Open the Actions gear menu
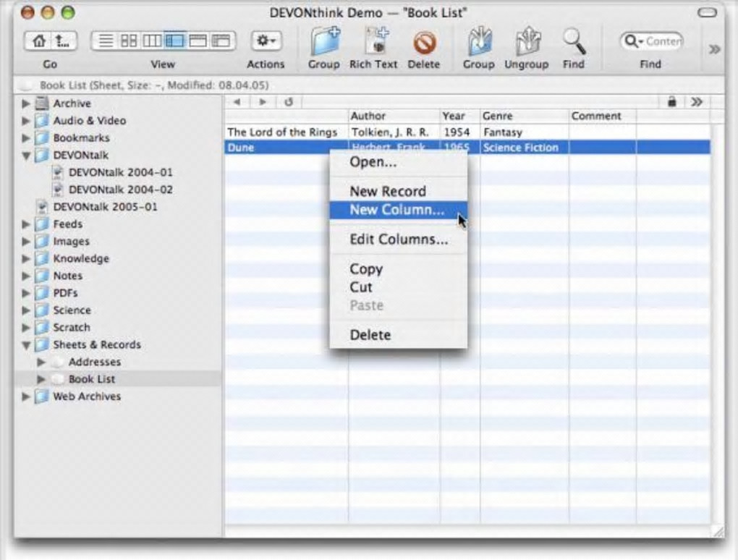The height and width of the screenshot is (560, 738). point(266,41)
